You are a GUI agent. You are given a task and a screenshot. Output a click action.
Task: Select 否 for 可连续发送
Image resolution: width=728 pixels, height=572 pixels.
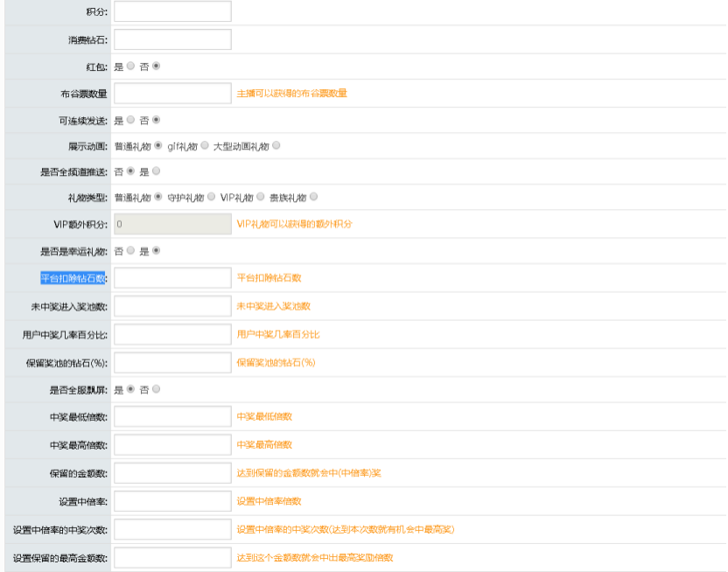pyautogui.click(x=157, y=120)
